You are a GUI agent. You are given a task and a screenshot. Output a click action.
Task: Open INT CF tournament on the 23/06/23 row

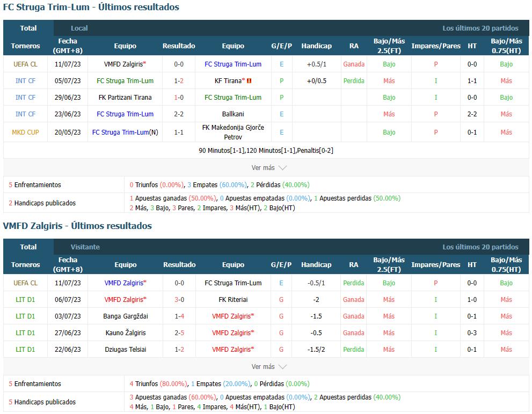click(x=25, y=114)
